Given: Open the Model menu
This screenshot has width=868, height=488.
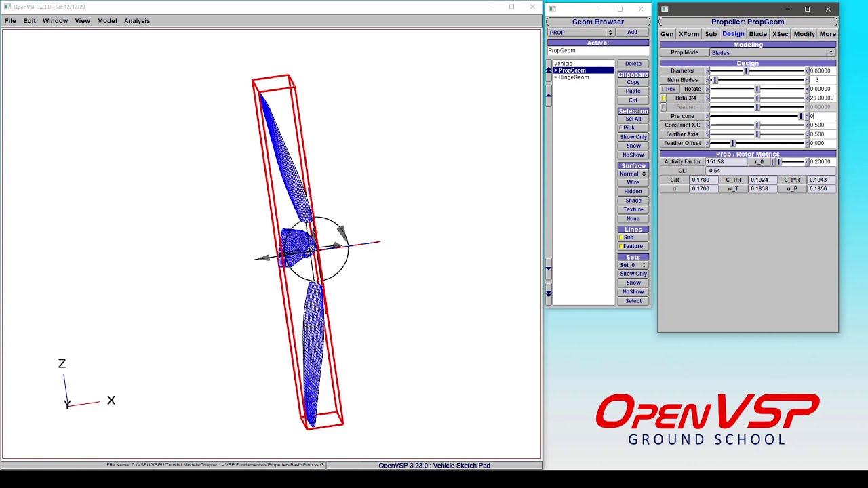Looking at the screenshot, I should [x=106, y=21].
